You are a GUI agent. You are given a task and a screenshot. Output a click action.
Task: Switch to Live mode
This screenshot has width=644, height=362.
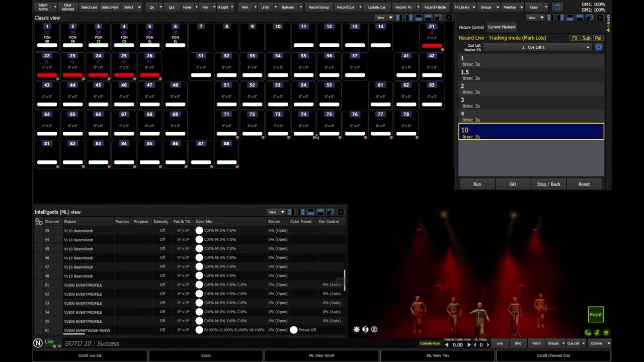click(500, 343)
